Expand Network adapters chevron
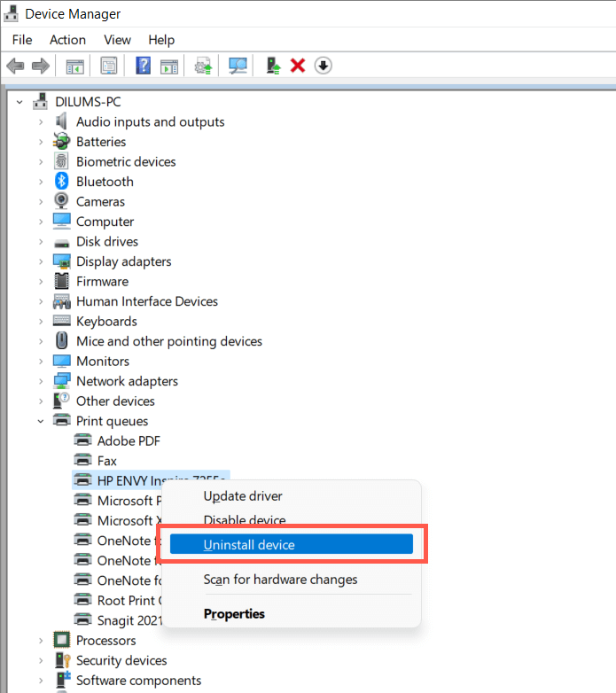Image resolution: width=616 pixels, height=693 pixels. [x=41, y=381]
